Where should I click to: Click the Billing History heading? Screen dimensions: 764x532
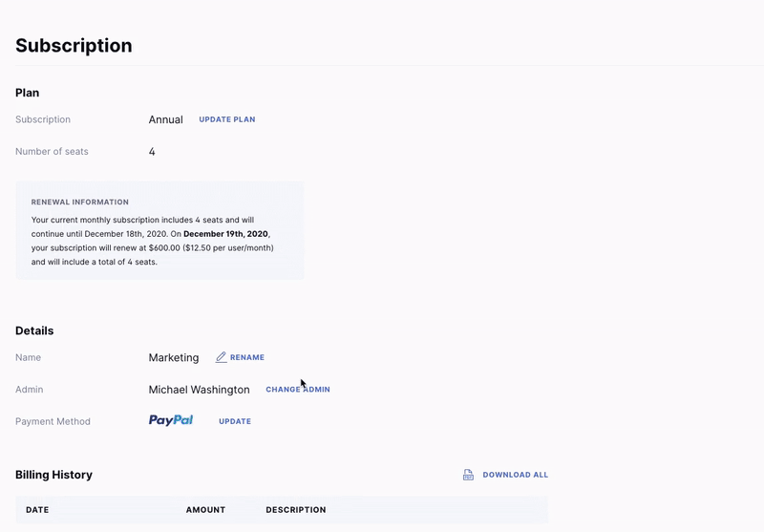(53, 475)
